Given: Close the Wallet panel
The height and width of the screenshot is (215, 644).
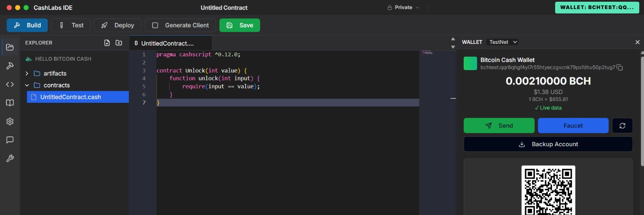Looking at the screenshot, I should click(x=637, y=42).
